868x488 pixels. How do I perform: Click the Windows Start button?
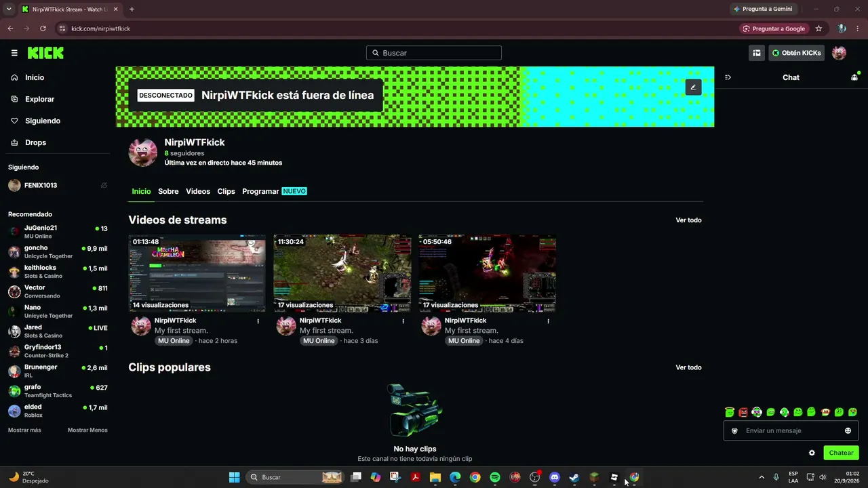tap(234, 477)
